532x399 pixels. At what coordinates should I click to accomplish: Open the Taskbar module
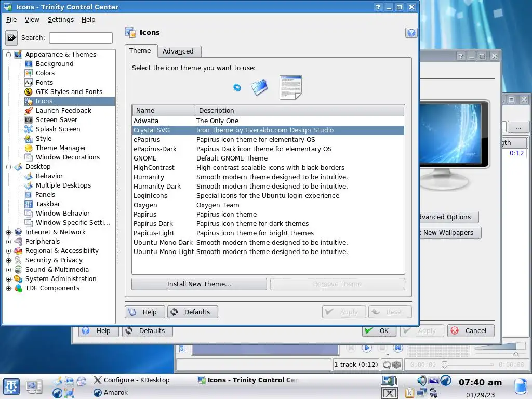coord(48,204)
